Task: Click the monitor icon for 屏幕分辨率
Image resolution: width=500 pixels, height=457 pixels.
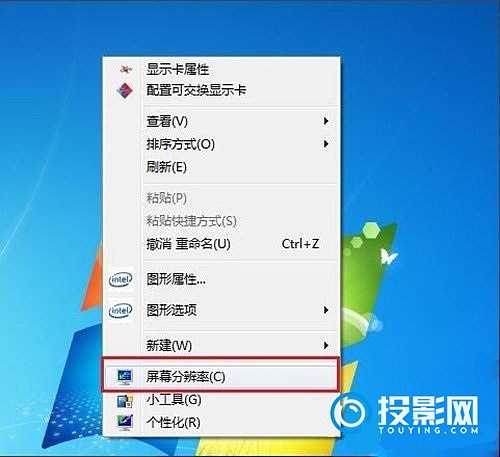Action: (125, 377)
